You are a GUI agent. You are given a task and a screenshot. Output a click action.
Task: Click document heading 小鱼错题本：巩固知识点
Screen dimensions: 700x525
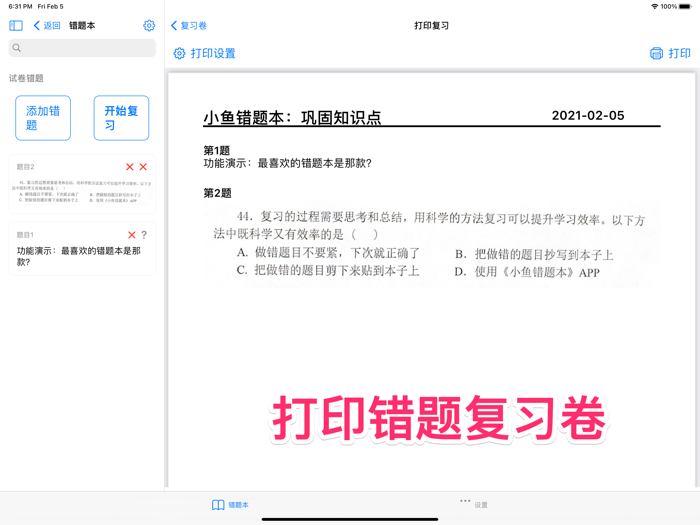tap(292, 117)
